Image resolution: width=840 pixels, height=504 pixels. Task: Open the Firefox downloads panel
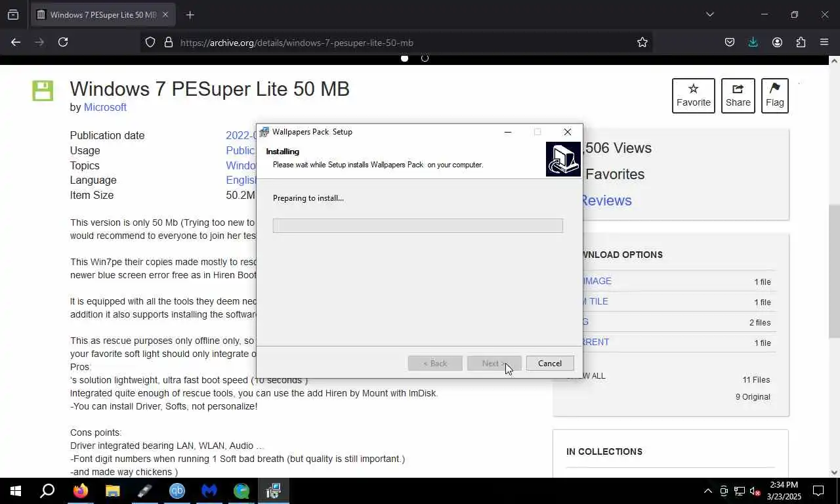(753, 42)
